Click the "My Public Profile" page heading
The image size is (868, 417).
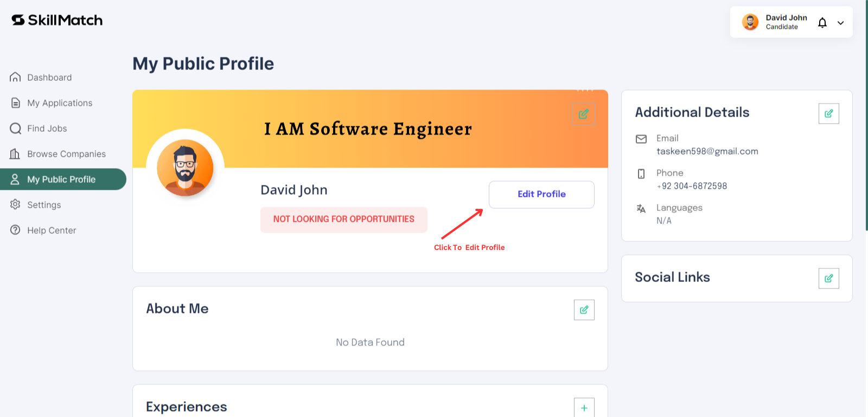[x=203, y=63]
